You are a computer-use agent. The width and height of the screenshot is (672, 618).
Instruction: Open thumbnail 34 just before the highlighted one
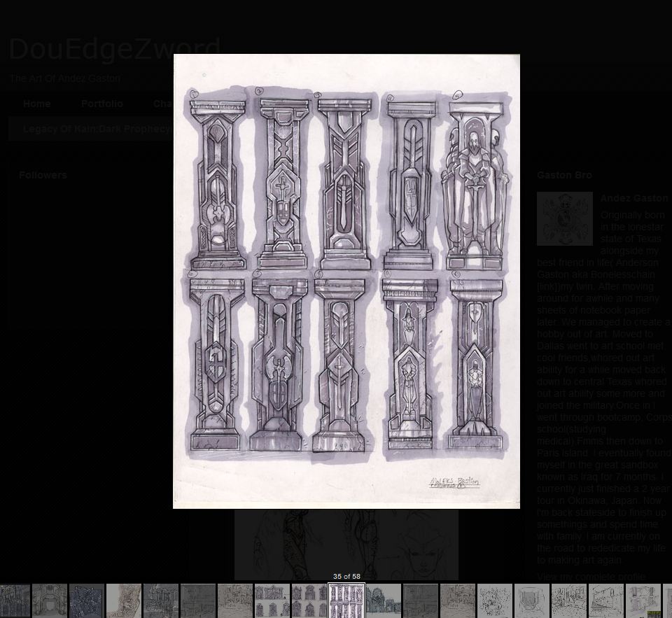click(309, 601)
